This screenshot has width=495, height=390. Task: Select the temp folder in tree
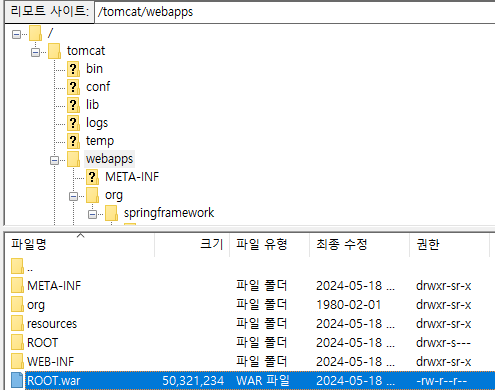(100, 141)
